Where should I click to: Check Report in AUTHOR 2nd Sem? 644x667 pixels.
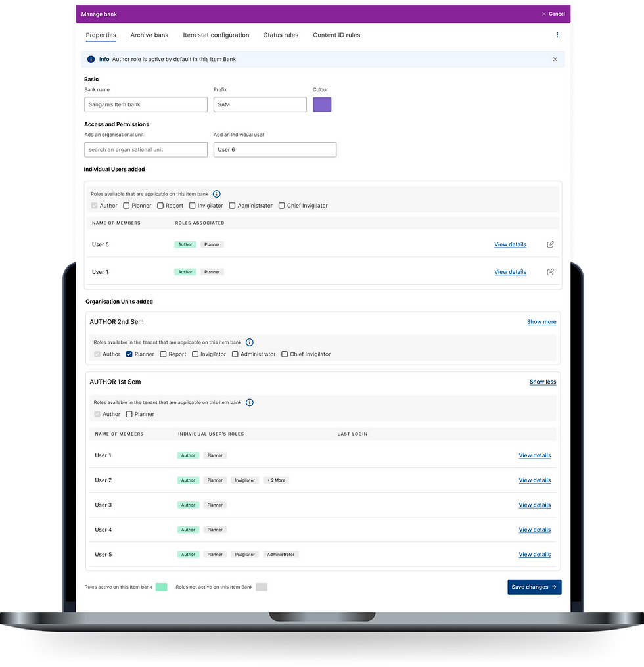164,354
